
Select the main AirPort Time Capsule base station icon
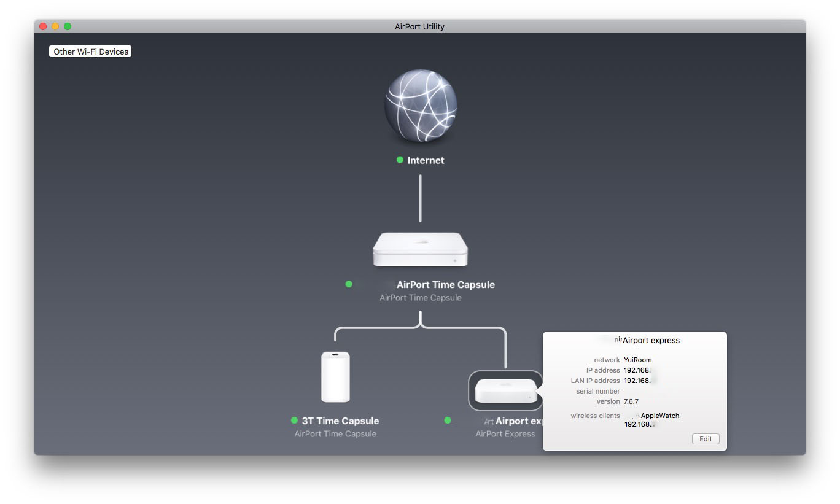click(x=421, y=249)
